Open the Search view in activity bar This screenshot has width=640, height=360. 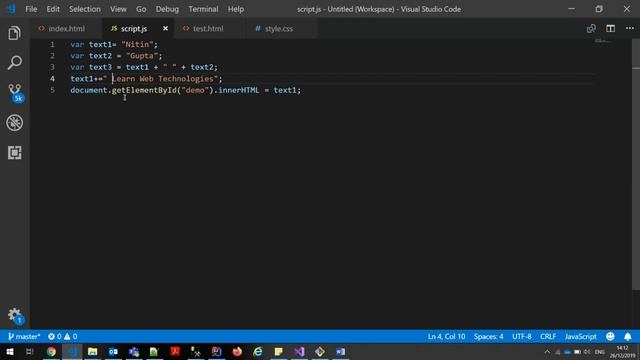pyautogui.click(x=14, y=62)
